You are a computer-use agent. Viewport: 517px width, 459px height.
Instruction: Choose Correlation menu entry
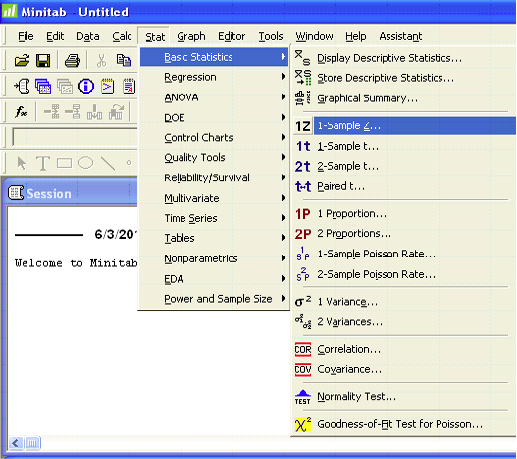(404, 349)
